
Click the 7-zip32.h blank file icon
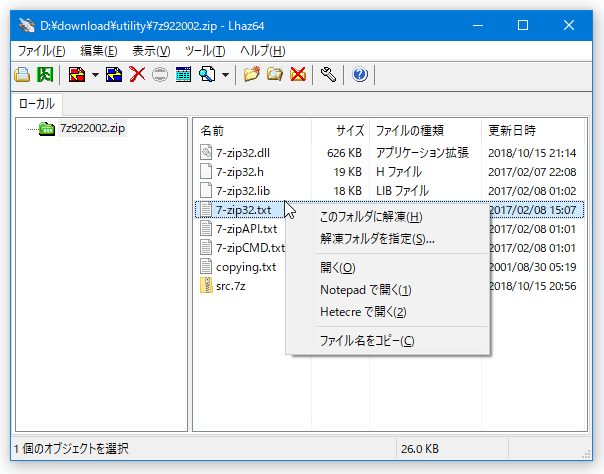click(x=206, y=172)
